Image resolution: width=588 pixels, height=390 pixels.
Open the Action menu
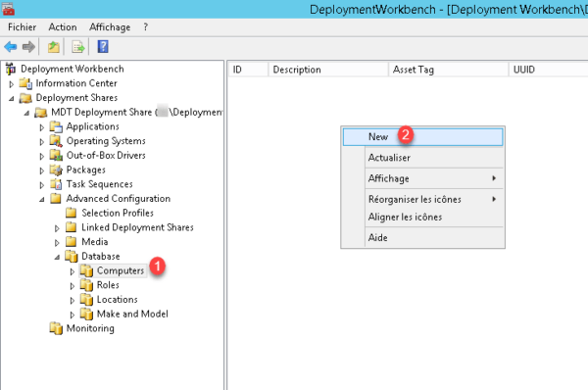point(63,27)
